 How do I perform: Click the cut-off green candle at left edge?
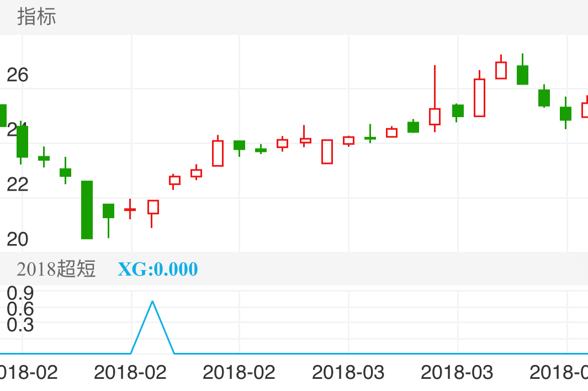(3, 115)
